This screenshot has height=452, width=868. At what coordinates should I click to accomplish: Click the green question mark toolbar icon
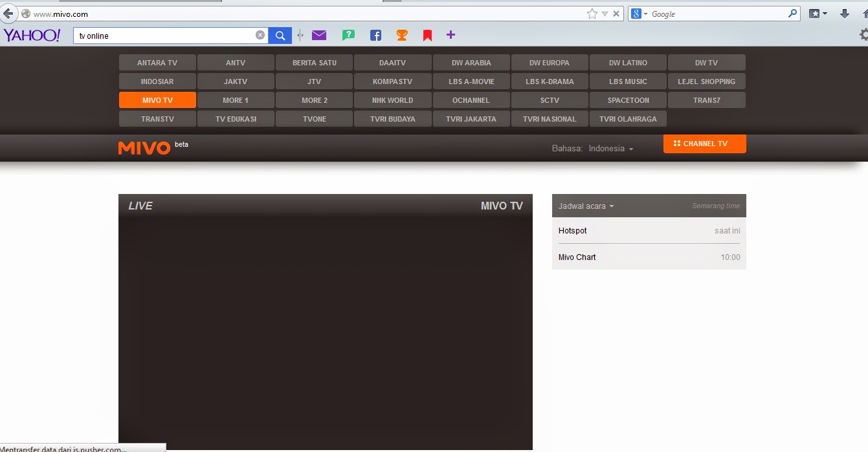[x=348, y=36]
